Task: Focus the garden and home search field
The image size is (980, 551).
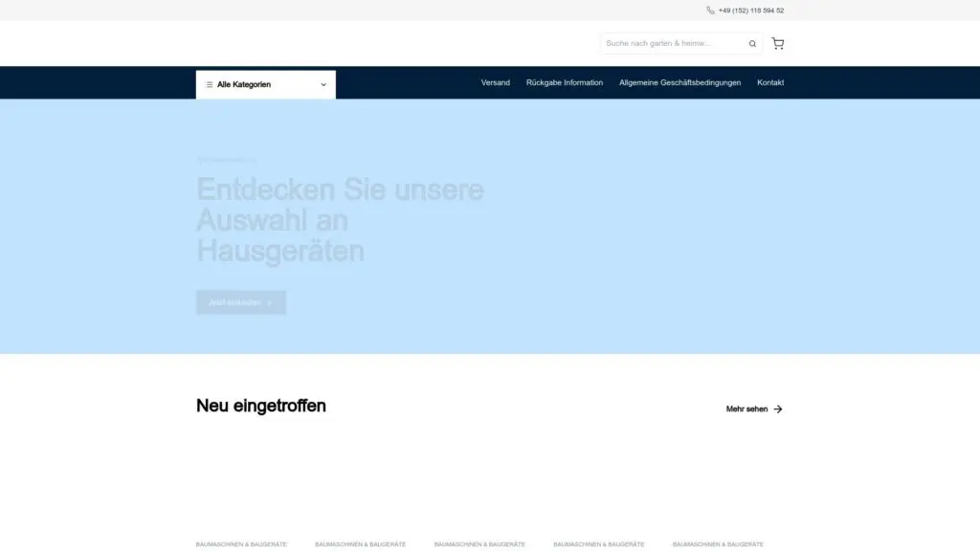Action: tap(672, 43)
